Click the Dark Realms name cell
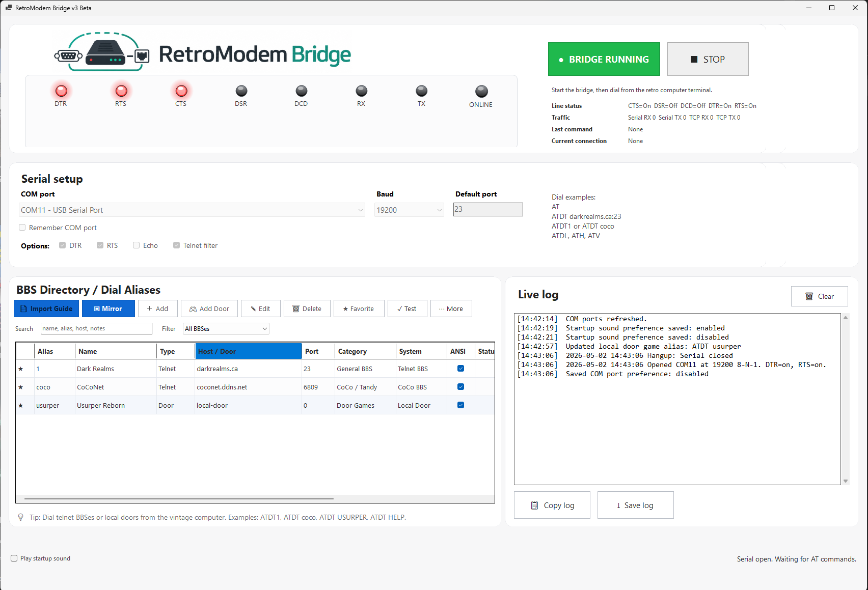 click(x=116, y=369)
